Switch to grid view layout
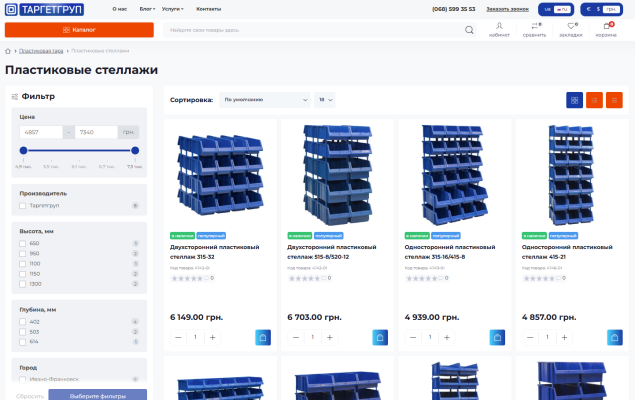 [574, 100]
